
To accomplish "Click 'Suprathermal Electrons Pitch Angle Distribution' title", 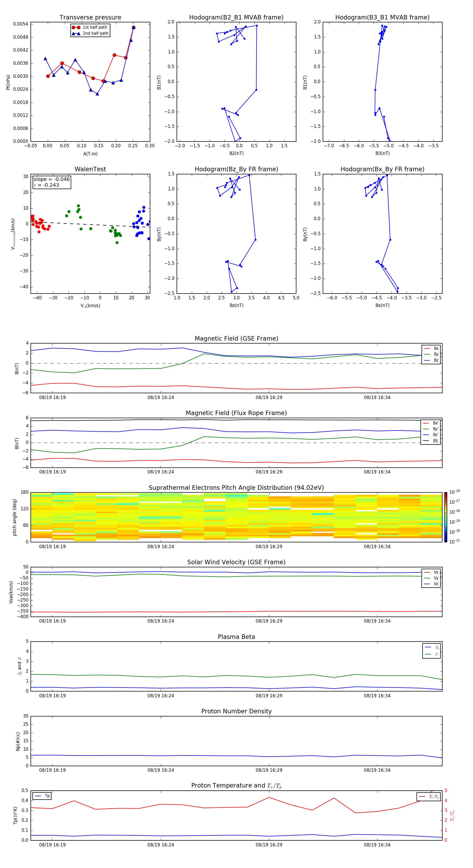I will click(x=236, y=488).
